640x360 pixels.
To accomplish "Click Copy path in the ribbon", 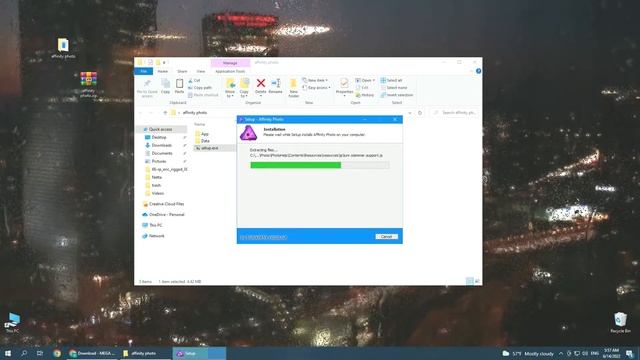I will [x=200, y=88].
